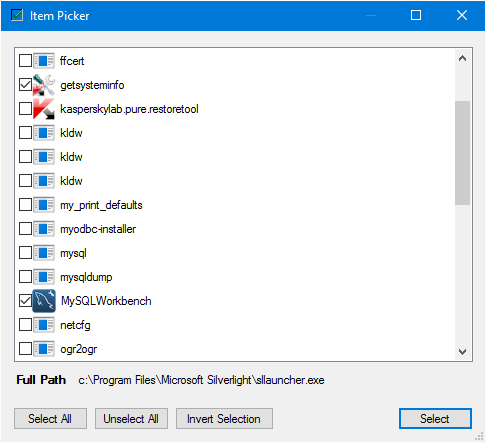This screenshot has height=443, width=486.
Task: Click the scrollbar up arrow
Action: [x=462, y=59]
